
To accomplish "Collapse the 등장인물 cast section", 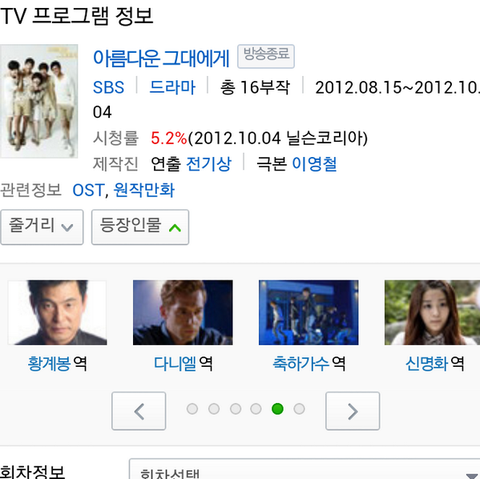I will [140, 227].
